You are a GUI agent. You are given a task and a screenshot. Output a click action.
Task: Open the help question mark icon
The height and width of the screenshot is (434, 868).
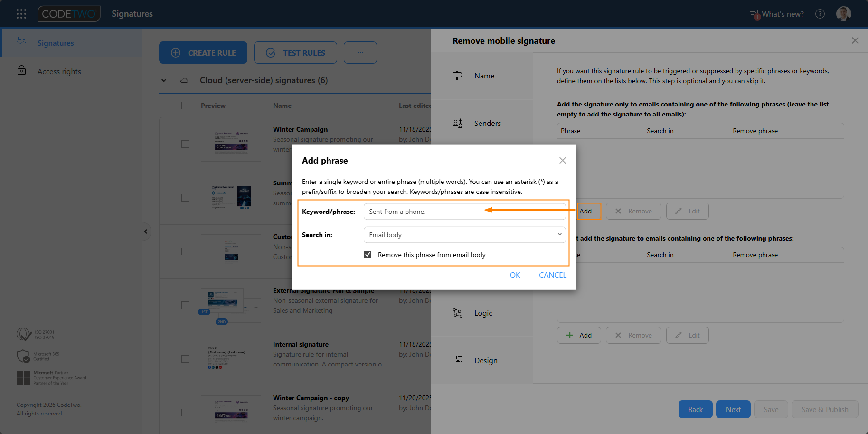click(820, 14)
